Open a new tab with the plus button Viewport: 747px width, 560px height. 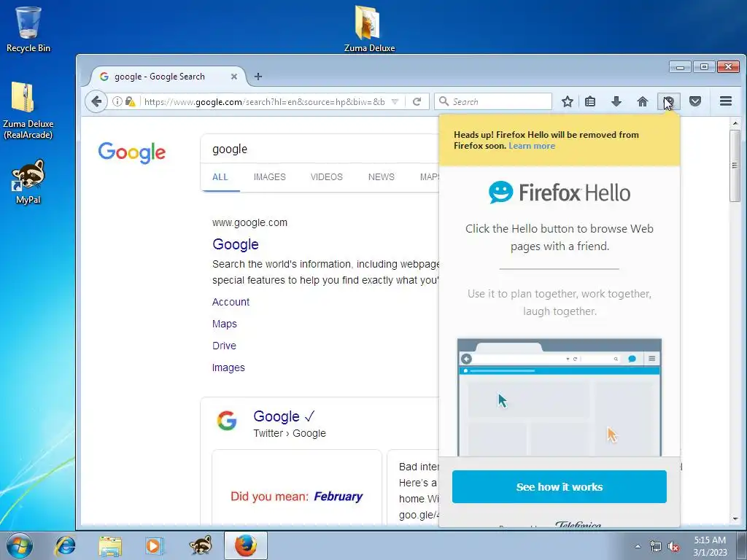[x=258, y=76]
